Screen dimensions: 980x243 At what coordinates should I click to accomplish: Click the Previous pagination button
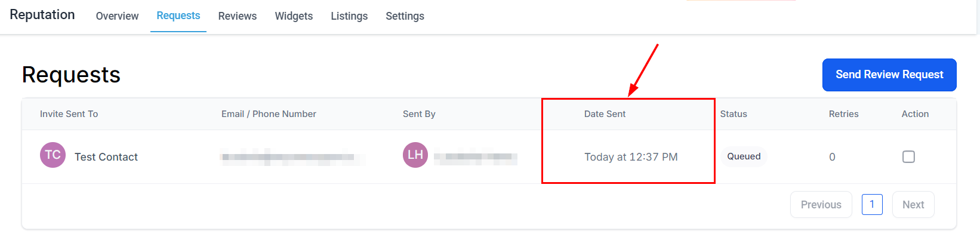click(821, 205)
